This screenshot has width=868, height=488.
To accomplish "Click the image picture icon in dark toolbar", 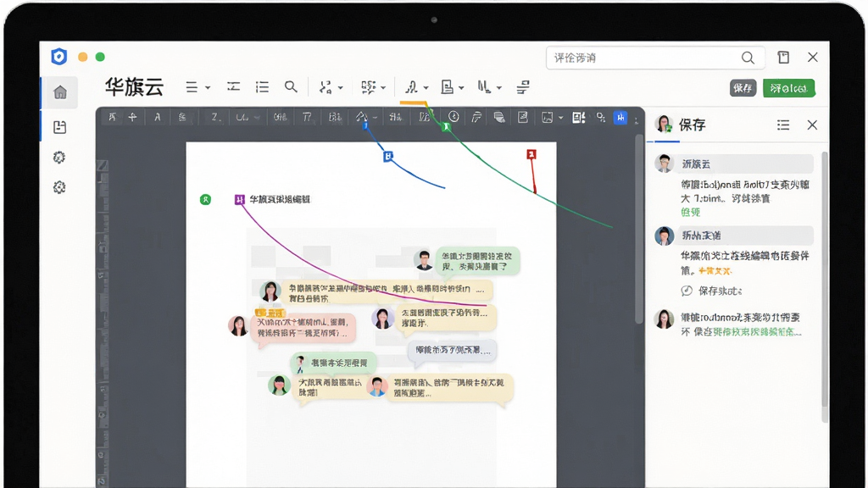I will pyautogui.click(x=548, y=117).
